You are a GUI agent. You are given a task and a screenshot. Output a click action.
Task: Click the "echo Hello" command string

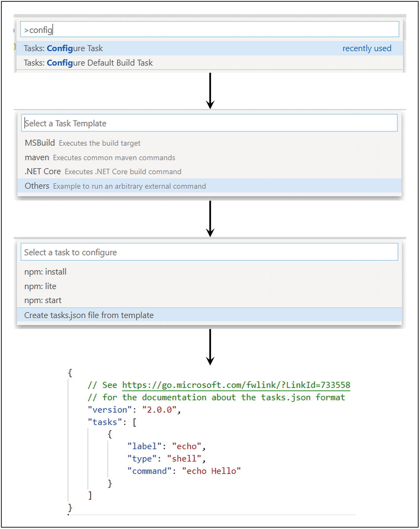211,471
